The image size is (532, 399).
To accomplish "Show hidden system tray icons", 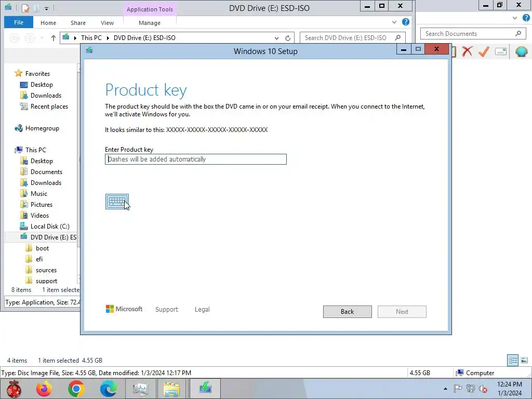I will (x=445, y=389).
